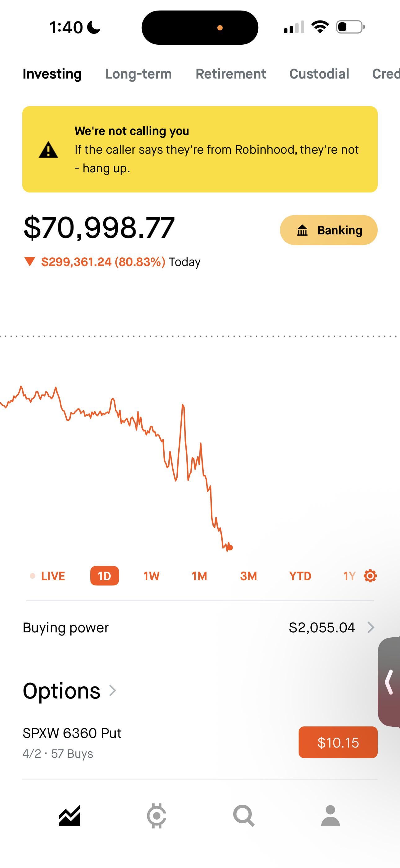Viewport: 400px width, 868px height.
Task: Switch to the Long-term tab
Action: (x=138, y=74)
